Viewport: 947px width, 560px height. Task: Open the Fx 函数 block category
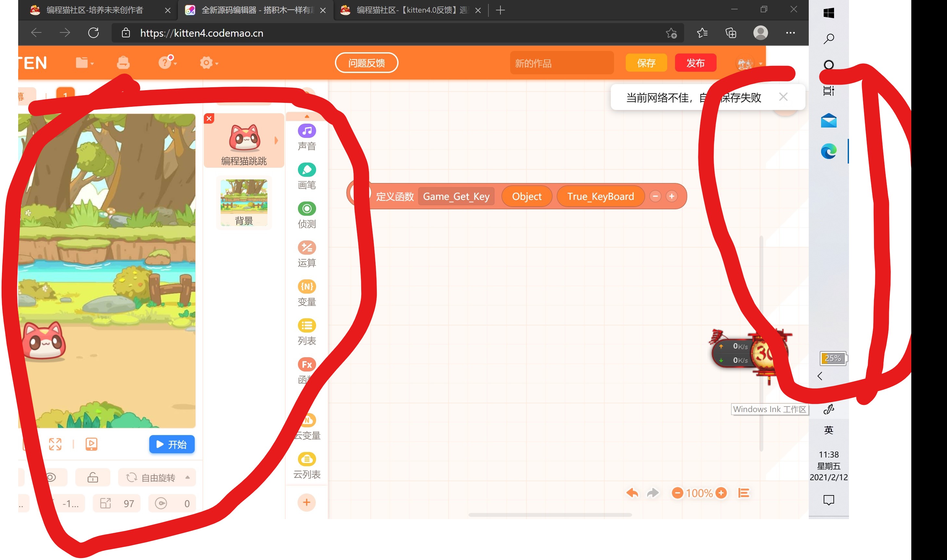coord(307,371)
